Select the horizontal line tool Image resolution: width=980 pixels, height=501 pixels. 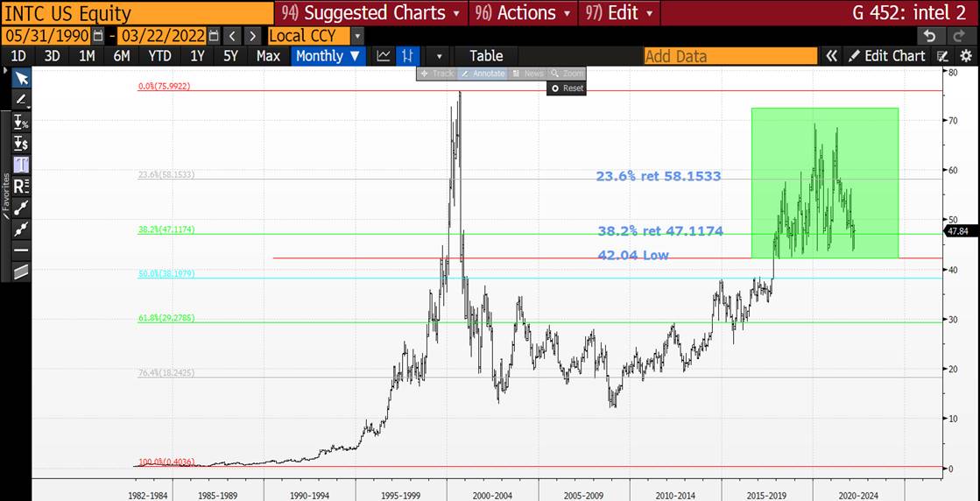(21, 250)
